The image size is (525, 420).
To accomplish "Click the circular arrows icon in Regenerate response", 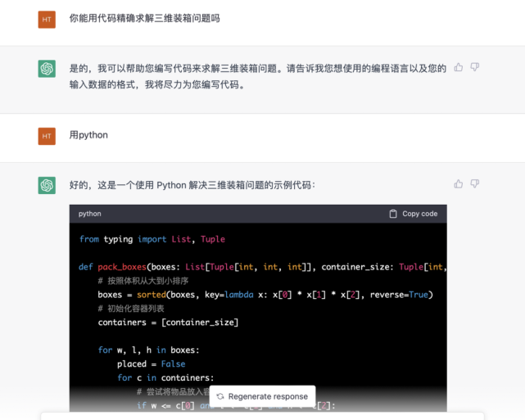I will tap(220, 396).
